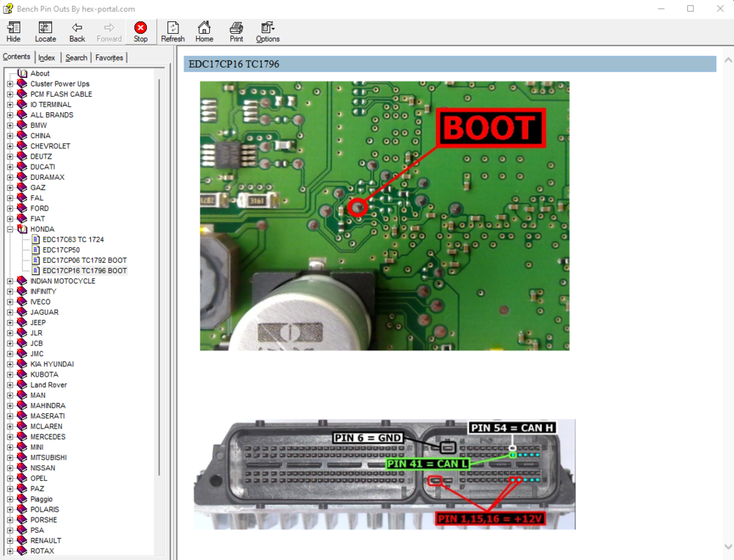Switch to the Index tab
Screen dimensions: 734x560
(x=46, y=57)
